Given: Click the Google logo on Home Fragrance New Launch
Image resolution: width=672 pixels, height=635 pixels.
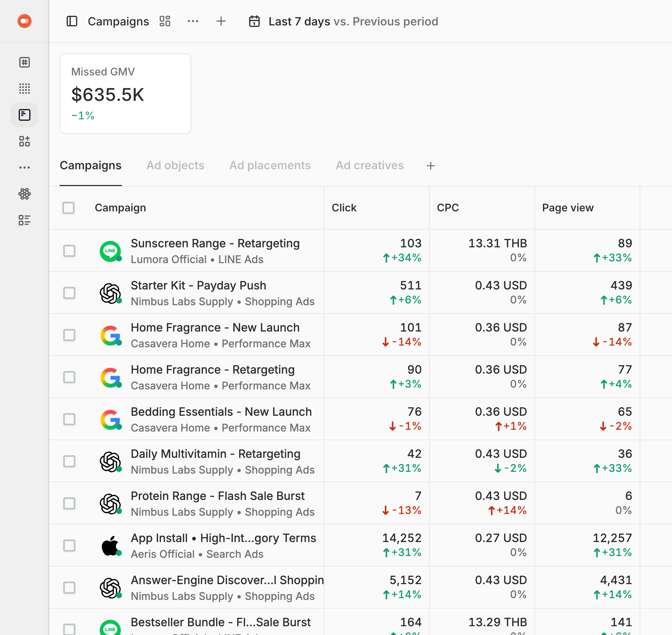Looking at the screenshot, I should coord(110,335).
